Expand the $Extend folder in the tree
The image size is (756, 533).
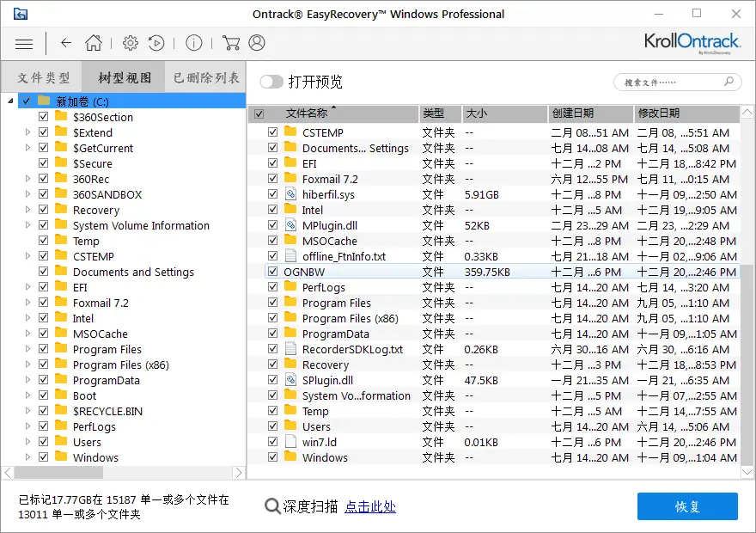pyautogui.click(x=26, y=132)
